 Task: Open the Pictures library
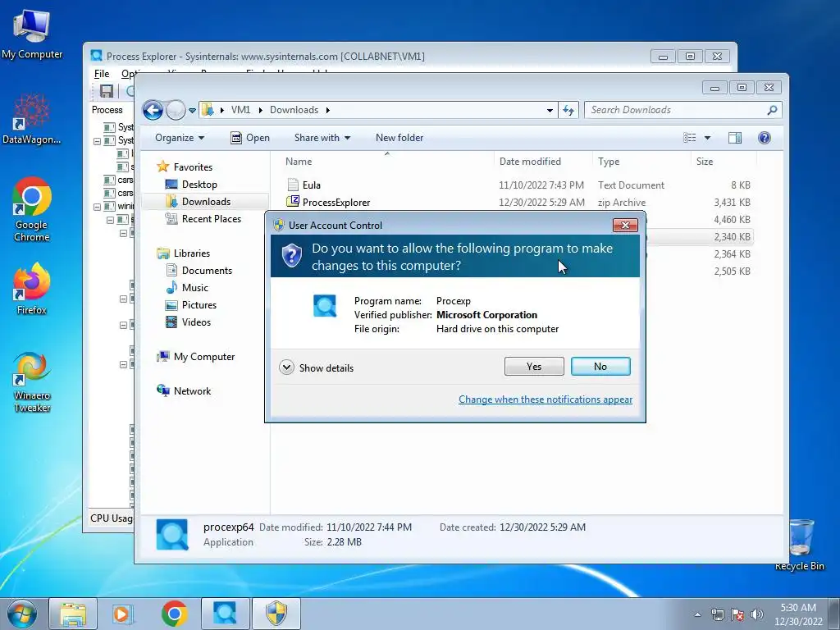point(199,305)
